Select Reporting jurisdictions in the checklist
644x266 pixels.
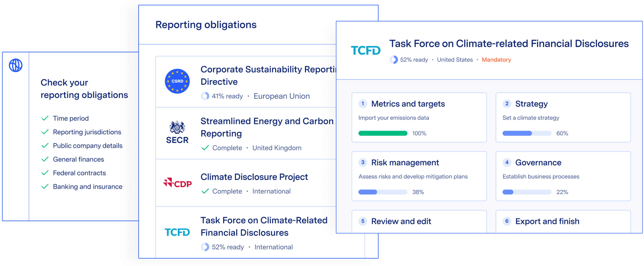[87, 132]
